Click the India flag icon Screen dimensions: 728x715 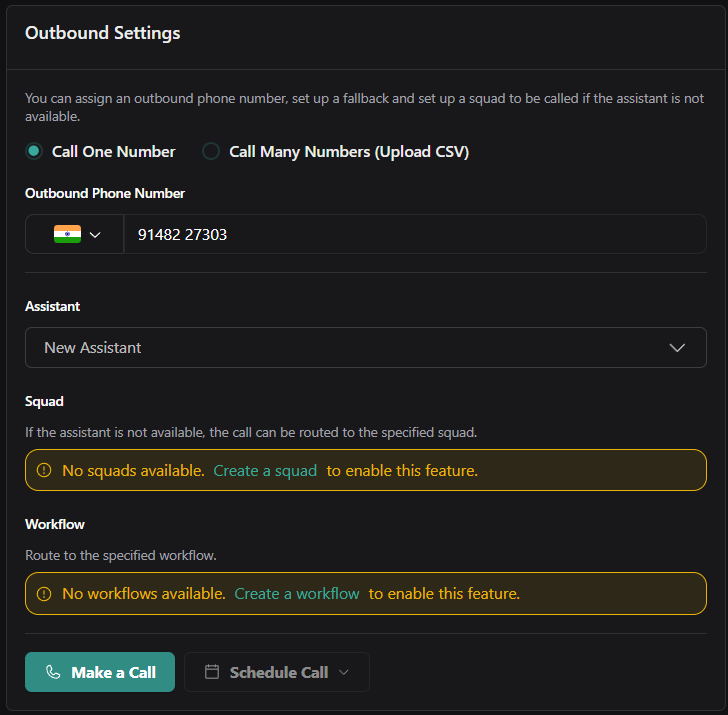pos(67,234)
